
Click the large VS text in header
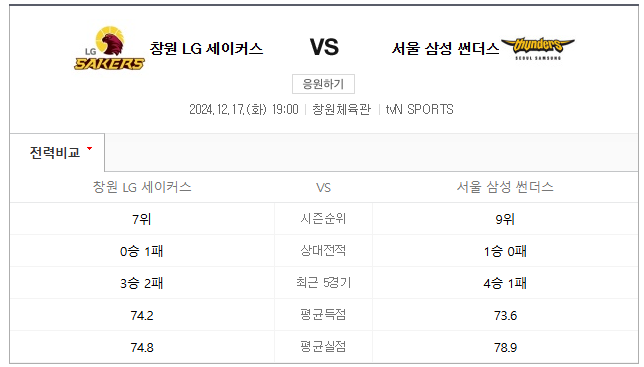coord(324,47)
